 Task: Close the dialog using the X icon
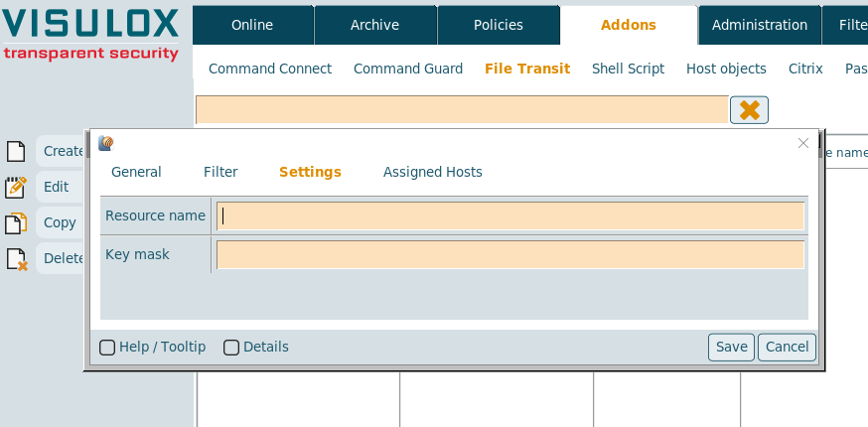point(803,143)
